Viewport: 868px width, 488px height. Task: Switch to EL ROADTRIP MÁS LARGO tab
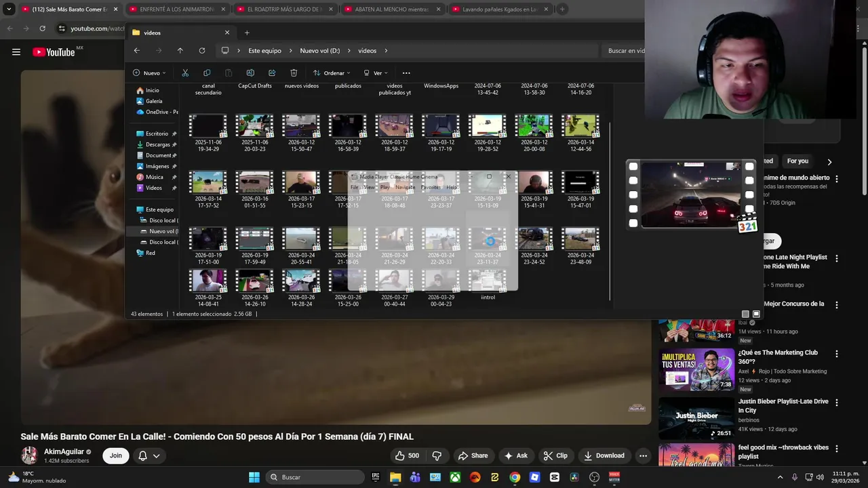click(x=285, y=9)
